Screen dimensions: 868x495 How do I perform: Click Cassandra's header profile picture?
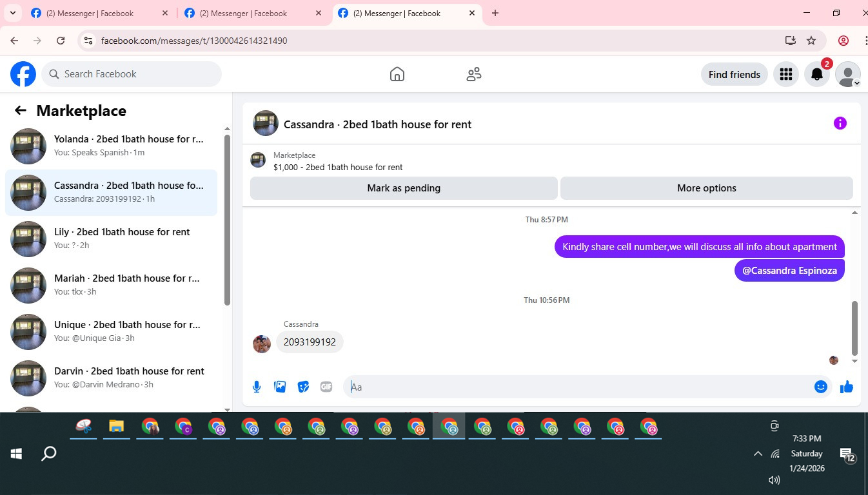pyautogui.click(x=266, y=123)
